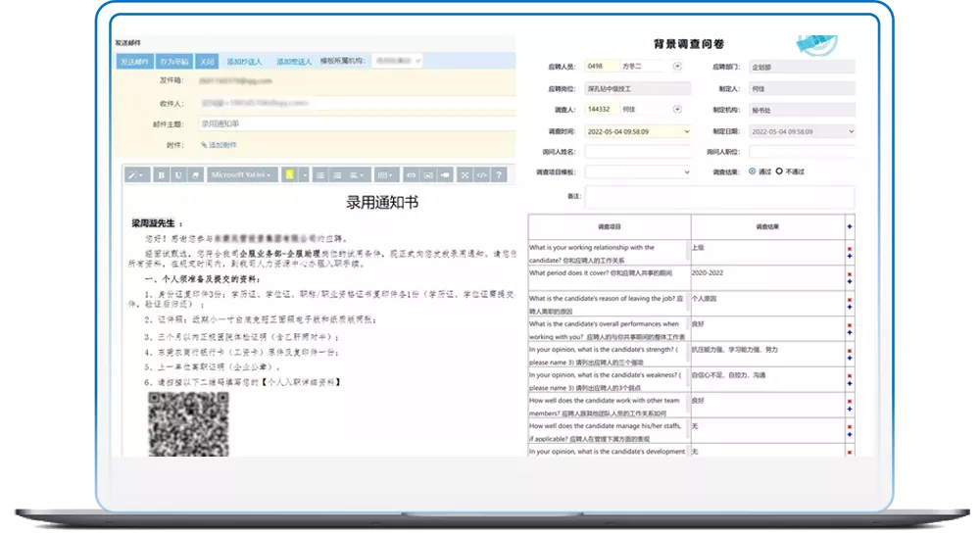This screenshot has width=980, height=535.
Task: Click the 录用通知书 letter title
Action: pyautogui.click(x=382, y=203)
